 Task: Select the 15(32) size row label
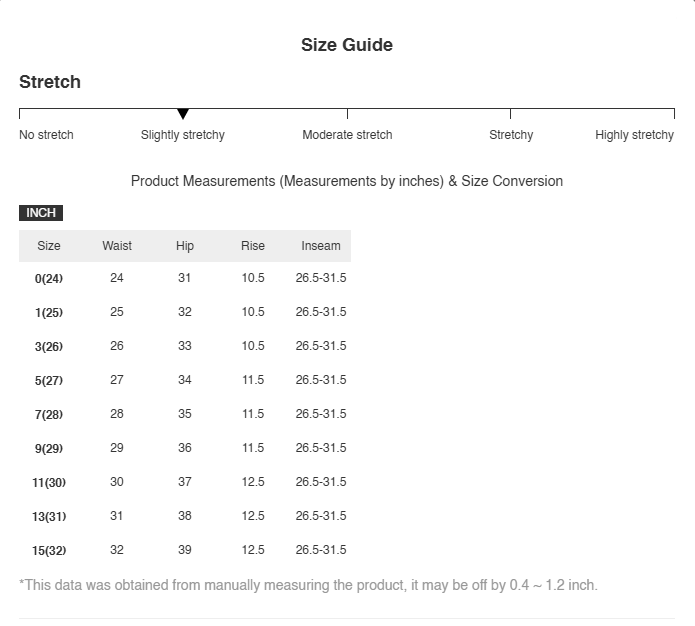pos(49,551)
